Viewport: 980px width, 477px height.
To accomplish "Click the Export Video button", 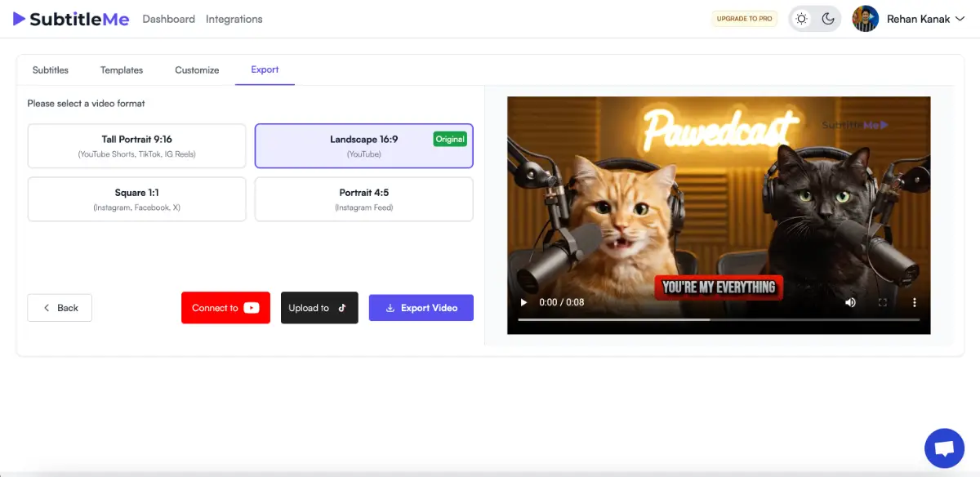I will tap(421, 308).
